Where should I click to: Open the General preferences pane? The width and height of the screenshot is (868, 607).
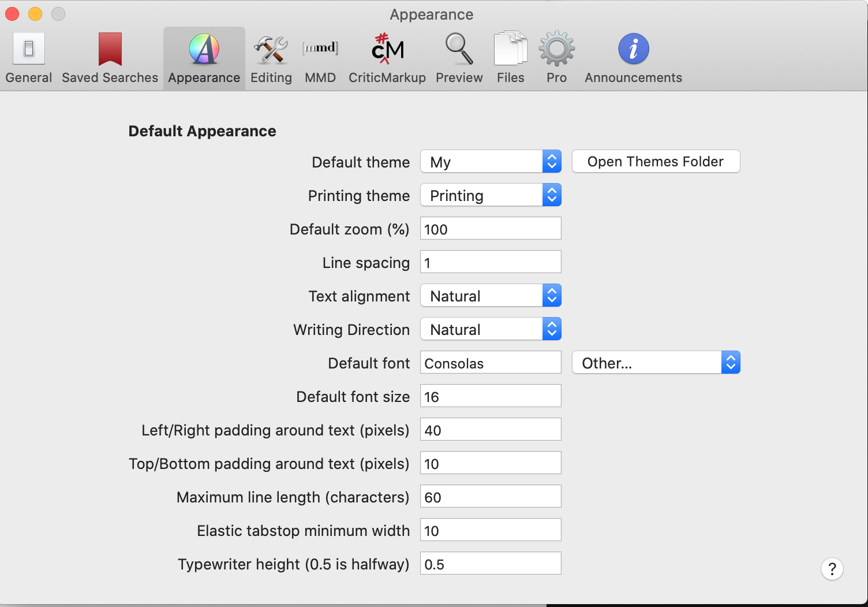pyautogui.click(x=28, y=58)
